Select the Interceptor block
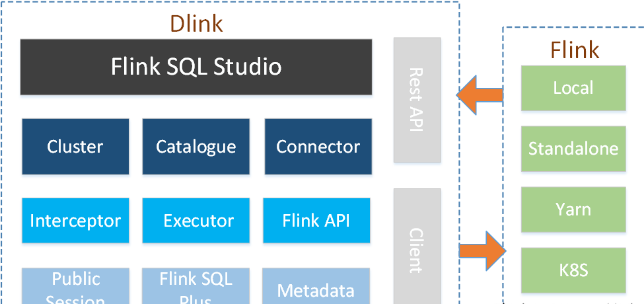Image resolution: width=644 pixels, height=304 pixels. click(75, 221)
